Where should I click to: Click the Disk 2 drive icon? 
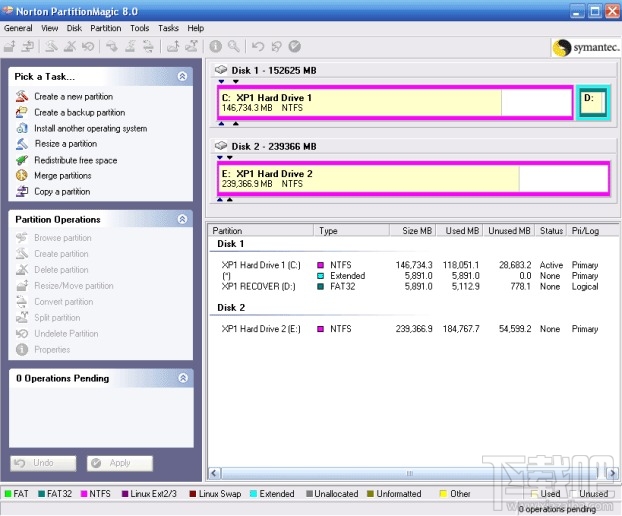(221, 146)
